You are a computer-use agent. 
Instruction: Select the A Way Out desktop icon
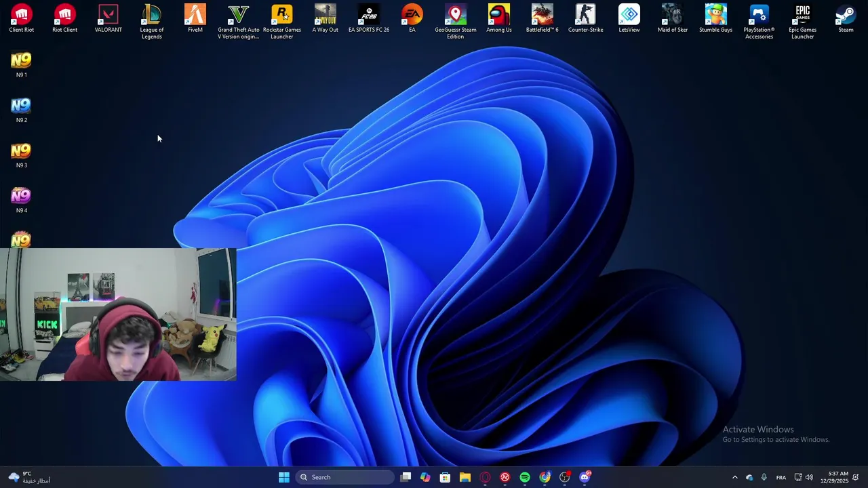325,19
